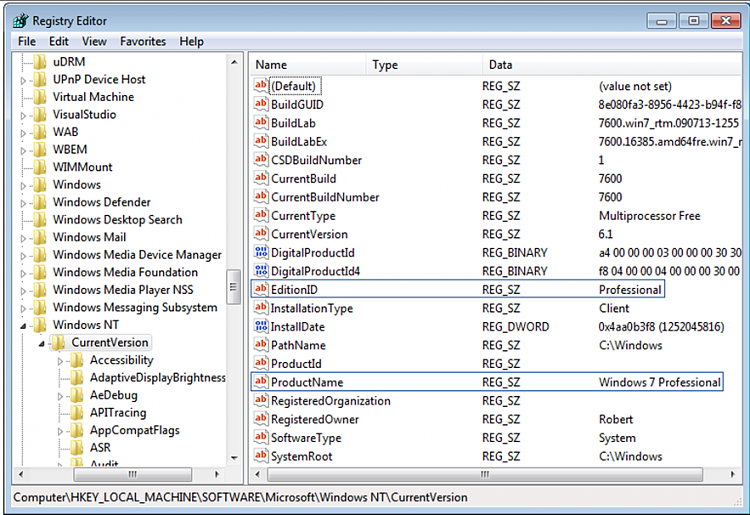Click the Virtual Machine folder icon
The image size is (750, 515).
(x=40, y=97)
